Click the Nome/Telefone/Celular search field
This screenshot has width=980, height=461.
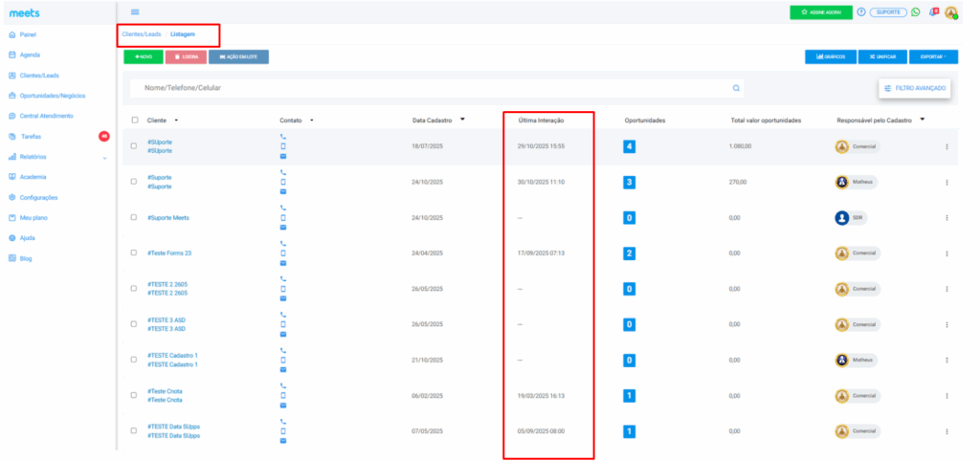tap(431, 88)
